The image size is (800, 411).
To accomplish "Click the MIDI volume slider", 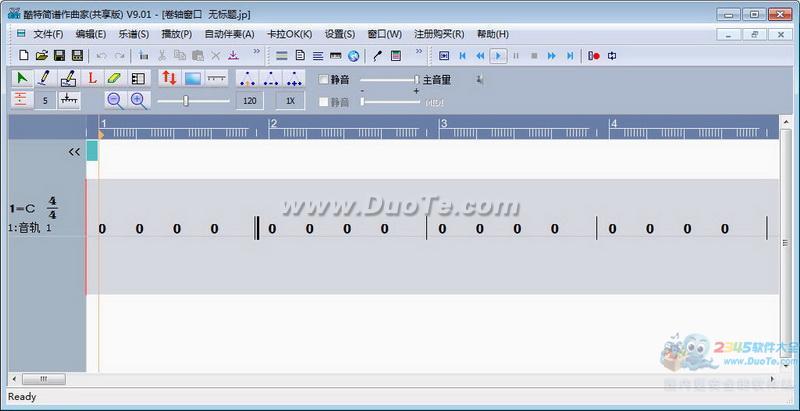I will 390,101.
